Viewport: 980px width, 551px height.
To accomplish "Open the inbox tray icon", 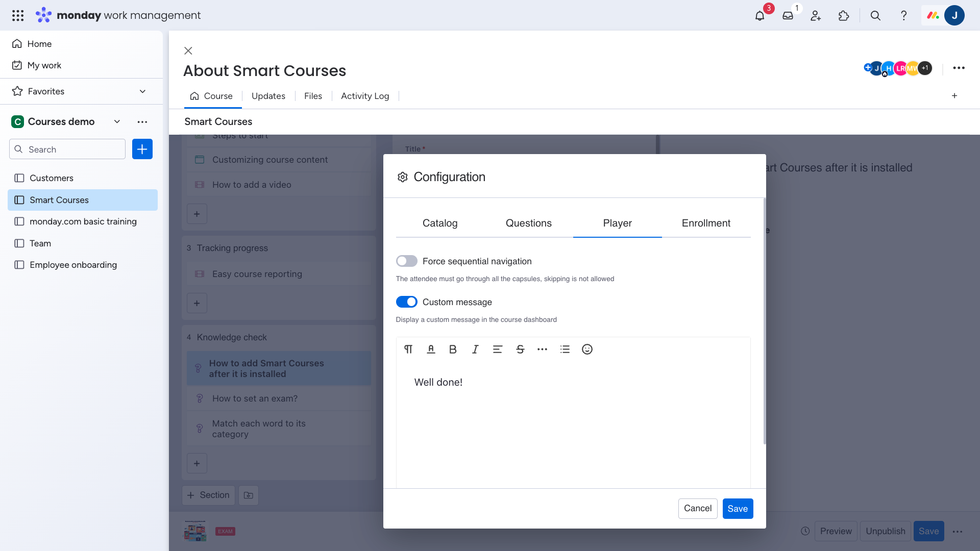I will click(788, 16).
